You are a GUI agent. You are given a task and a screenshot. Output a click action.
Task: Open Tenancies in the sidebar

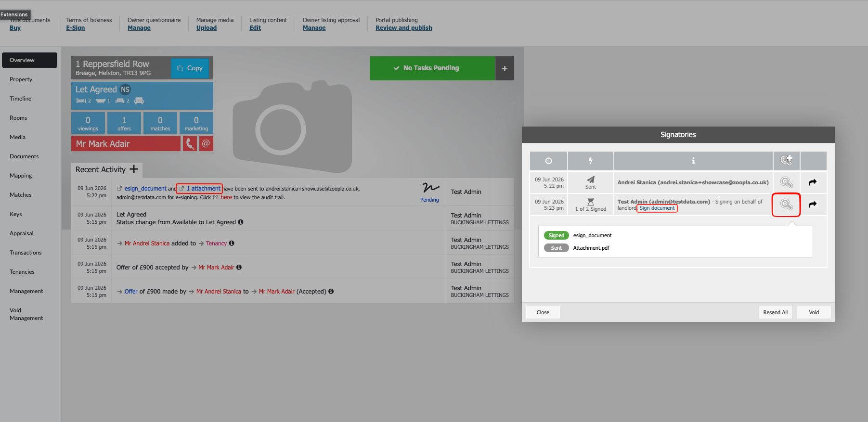pyautogui.click(x=22, y=272)
